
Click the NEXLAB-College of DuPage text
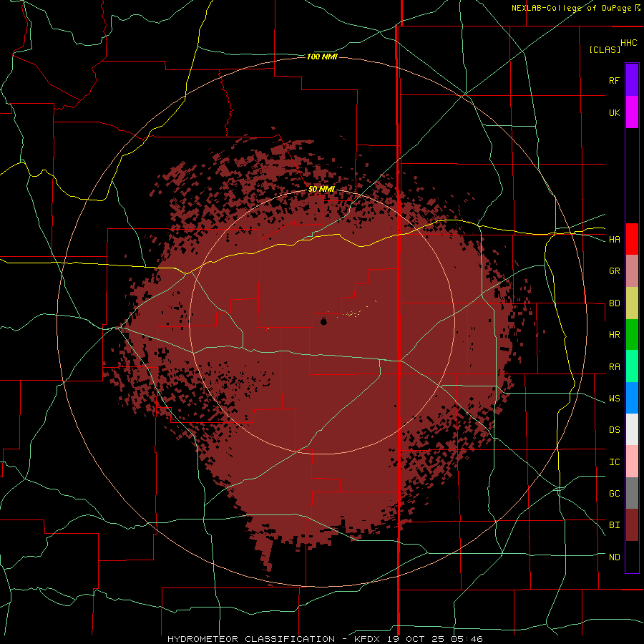[x=572, y=8]
